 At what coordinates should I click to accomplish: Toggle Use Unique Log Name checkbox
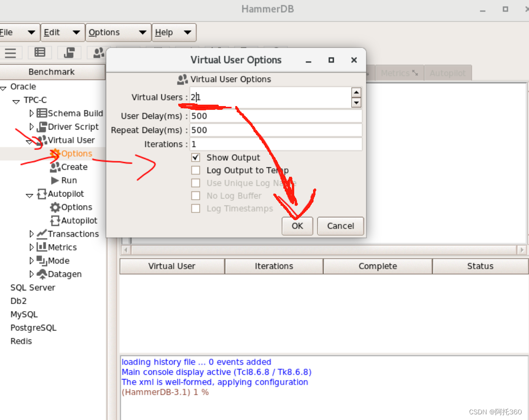[196, 183]
